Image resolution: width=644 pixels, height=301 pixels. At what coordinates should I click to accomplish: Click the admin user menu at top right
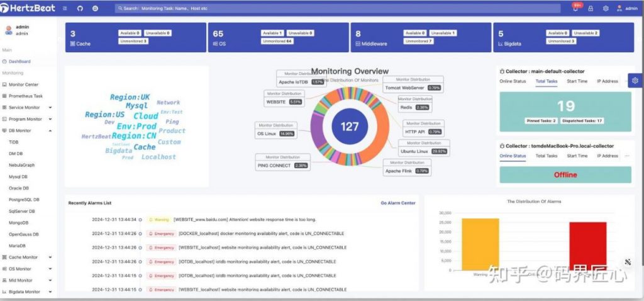(x=627, y=9)
